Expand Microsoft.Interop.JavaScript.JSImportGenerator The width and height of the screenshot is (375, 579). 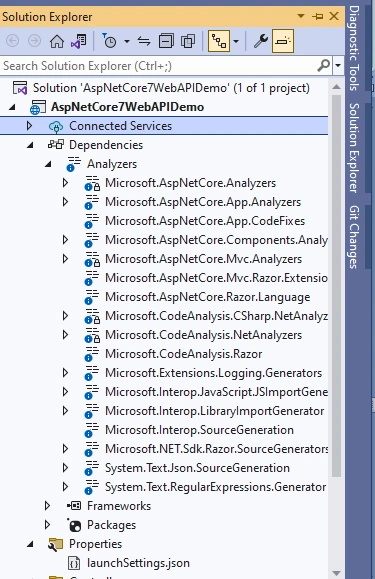click(x=66, y=391)
